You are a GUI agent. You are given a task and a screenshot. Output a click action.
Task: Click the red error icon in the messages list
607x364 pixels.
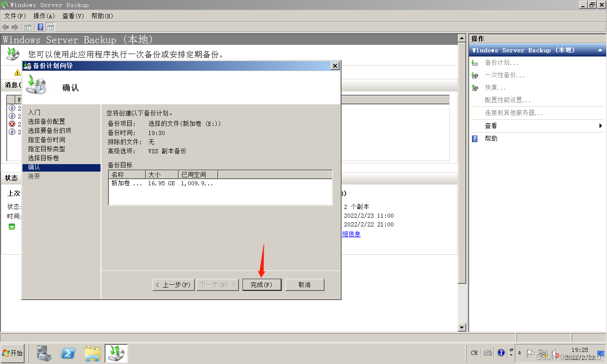pos(12,124)
